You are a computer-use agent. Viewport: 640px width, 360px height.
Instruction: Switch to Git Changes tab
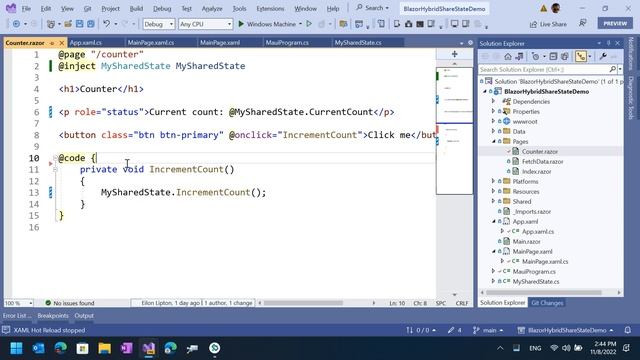(x=547, y=303)
